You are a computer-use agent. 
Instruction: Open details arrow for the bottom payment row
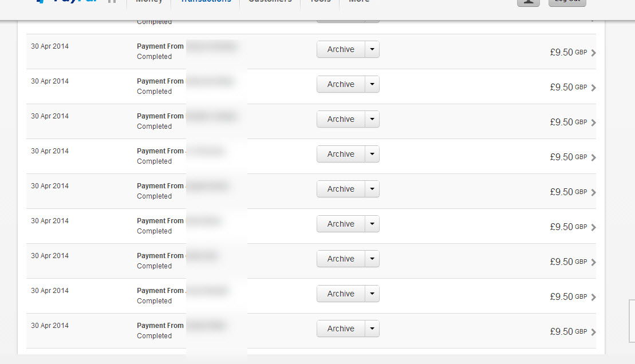pos(593,332)
